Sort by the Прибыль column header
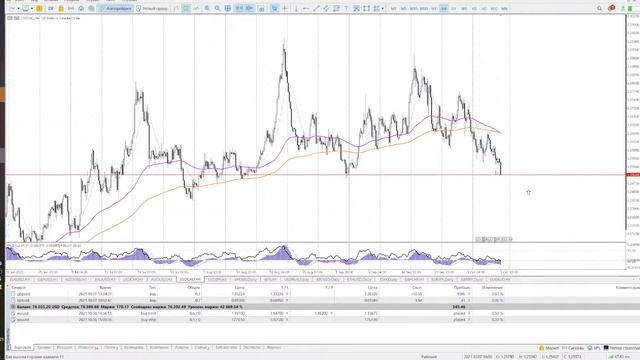640x360 pixels. (x=462, y=288)
